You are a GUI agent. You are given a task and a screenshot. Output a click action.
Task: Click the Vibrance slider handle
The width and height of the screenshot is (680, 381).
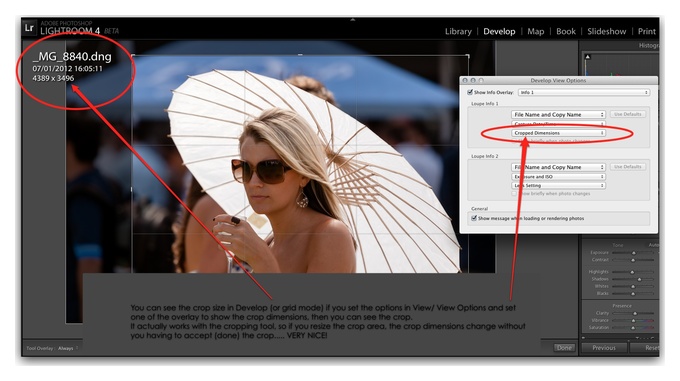coord(633,320)
